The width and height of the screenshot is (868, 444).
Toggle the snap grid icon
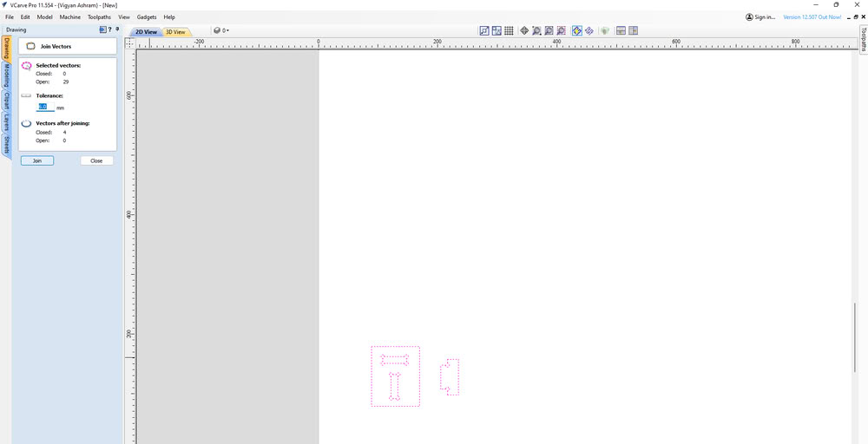tap(509, 31)
